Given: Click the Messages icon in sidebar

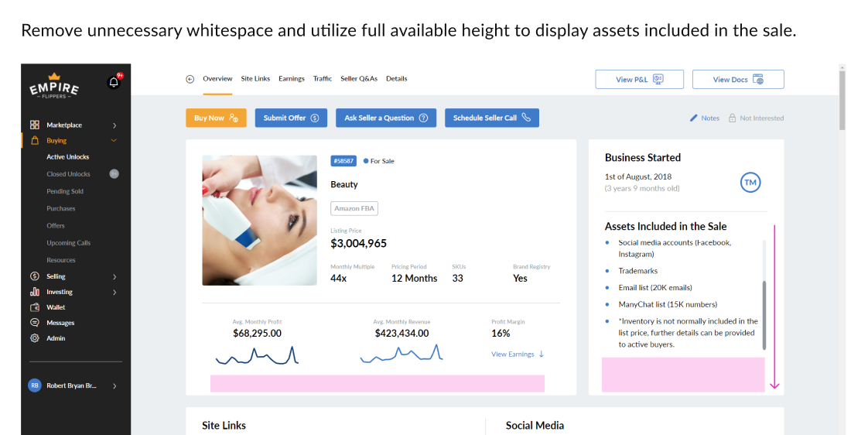Looking at the screenshot, I should [x=35, y=323].
